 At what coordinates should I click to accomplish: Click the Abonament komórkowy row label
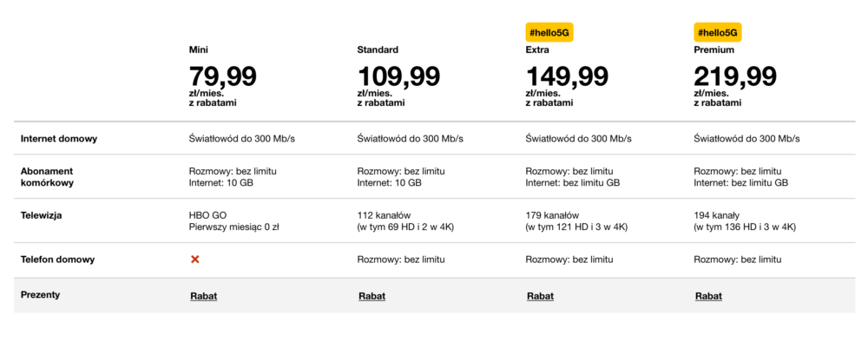[x=47, y=176]
